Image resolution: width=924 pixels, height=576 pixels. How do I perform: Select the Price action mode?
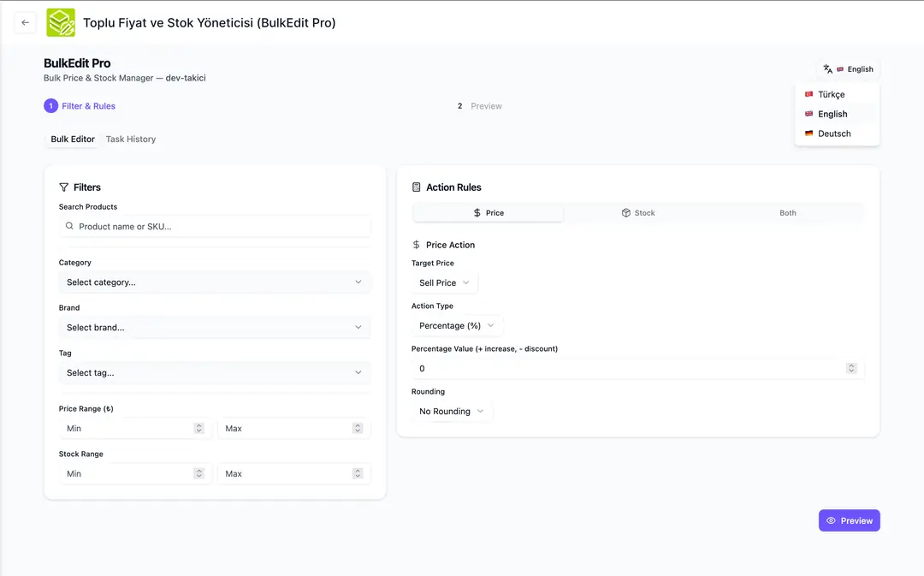click(x=489, y=213)
